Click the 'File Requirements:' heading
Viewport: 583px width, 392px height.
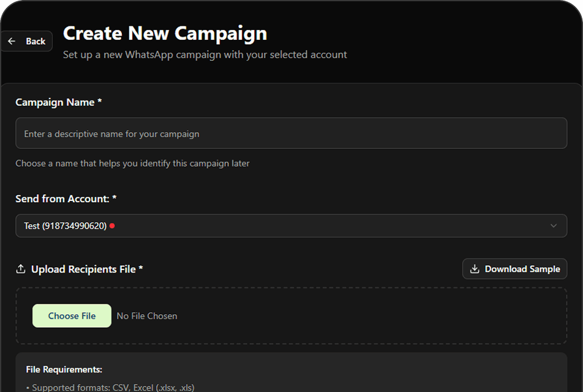pyautogui.click(x=64, y=369)
